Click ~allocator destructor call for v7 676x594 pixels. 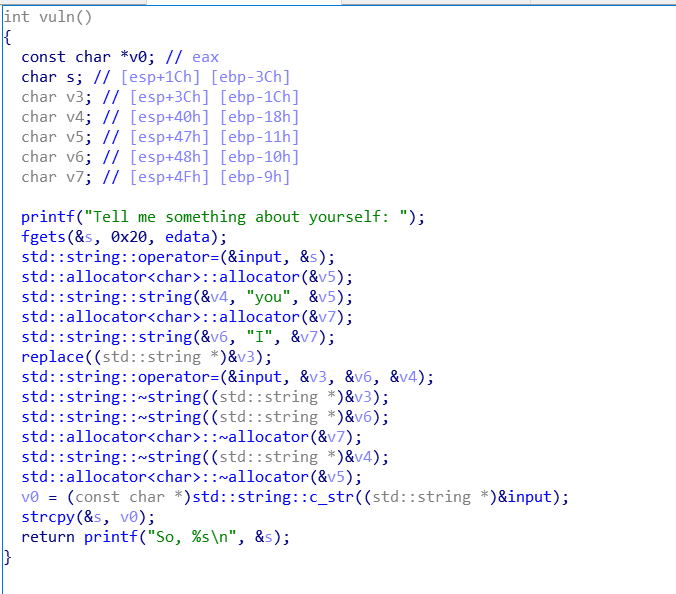pyautogui.click(x=191, y=437)
